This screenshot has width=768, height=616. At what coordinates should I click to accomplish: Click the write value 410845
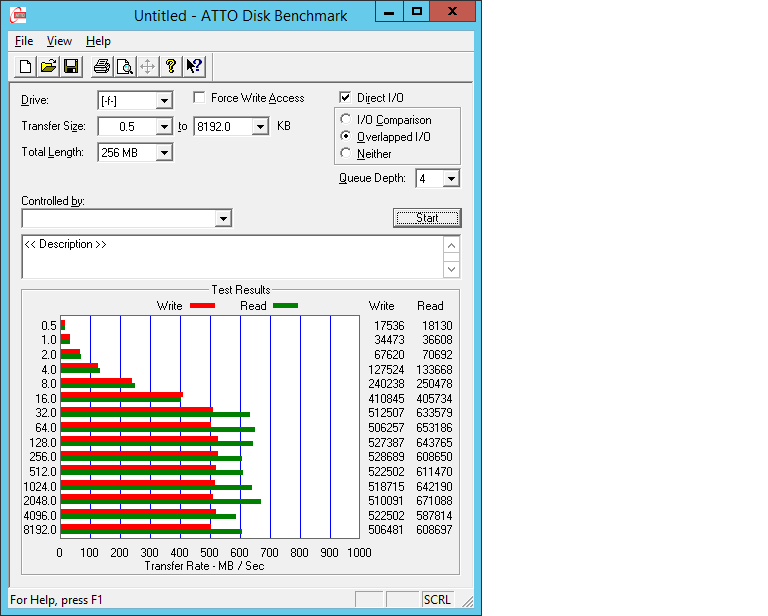tap(386, 399)
